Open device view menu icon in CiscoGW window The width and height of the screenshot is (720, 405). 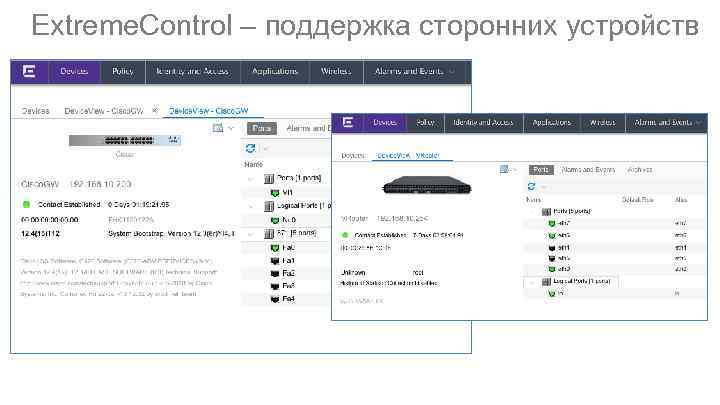[218, 128]
